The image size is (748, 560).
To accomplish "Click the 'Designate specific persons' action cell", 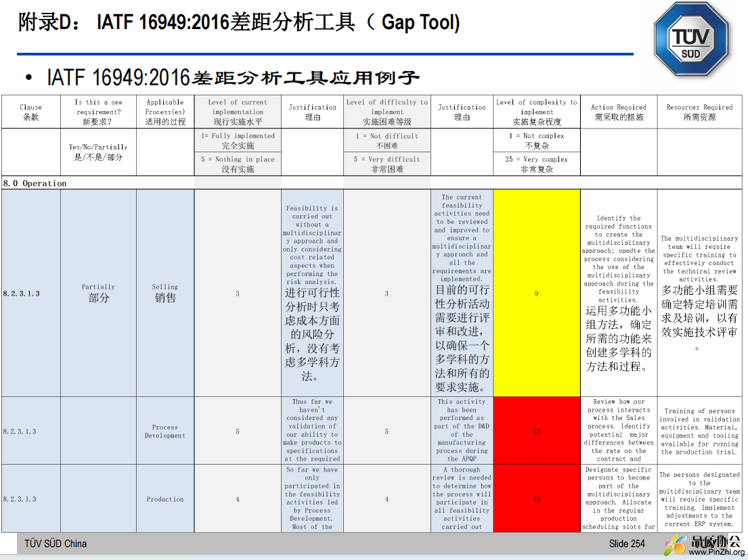I will click(x=619, y=498).
